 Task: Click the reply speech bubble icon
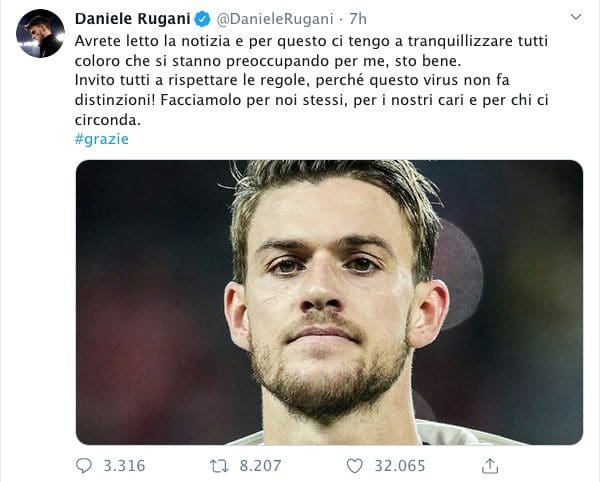tap(84, 466)
